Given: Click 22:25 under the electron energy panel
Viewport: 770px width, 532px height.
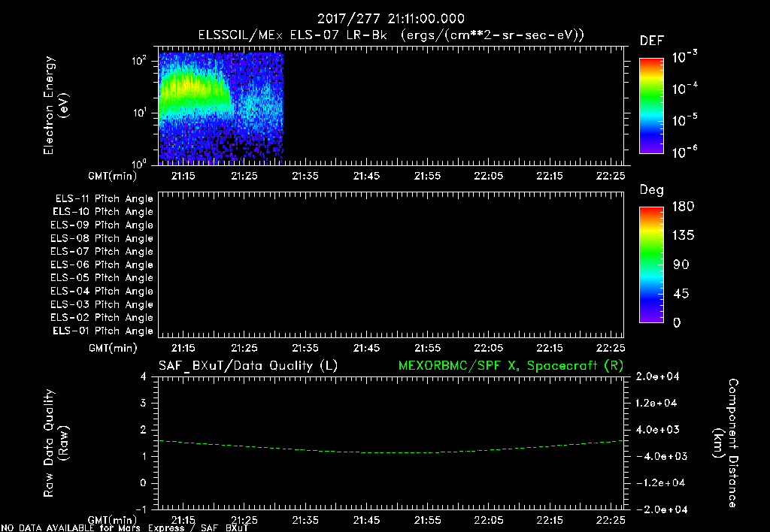Looking at the screenshot, I should tap(611, 176).
